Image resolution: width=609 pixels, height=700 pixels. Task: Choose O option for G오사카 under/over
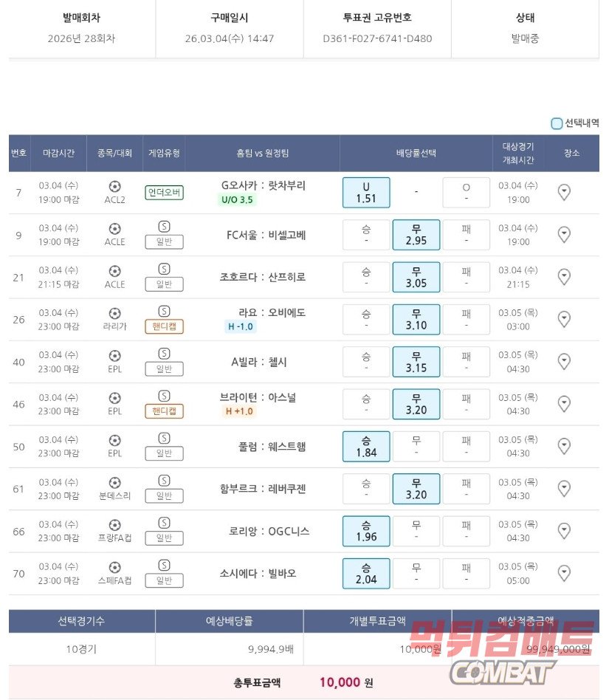pos(466,193)
